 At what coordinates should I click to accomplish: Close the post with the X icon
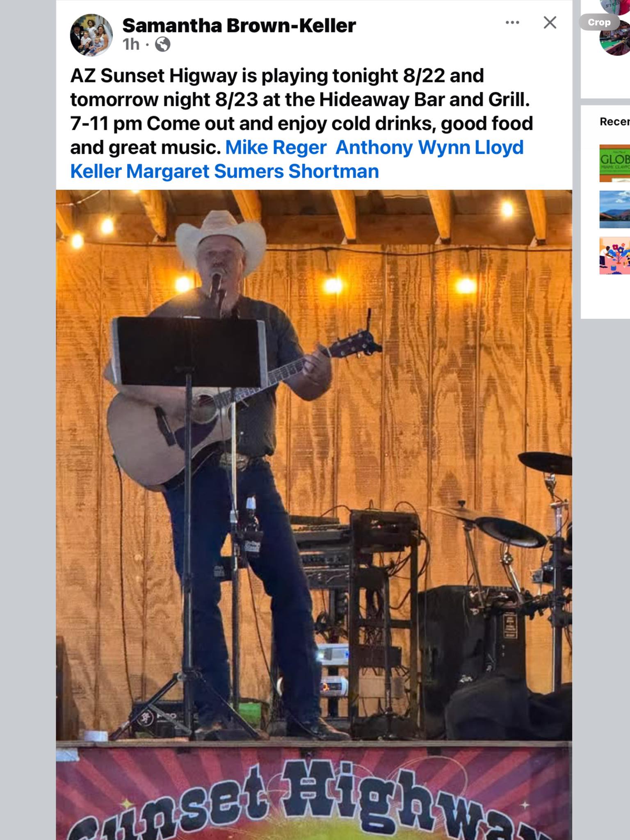550,23
